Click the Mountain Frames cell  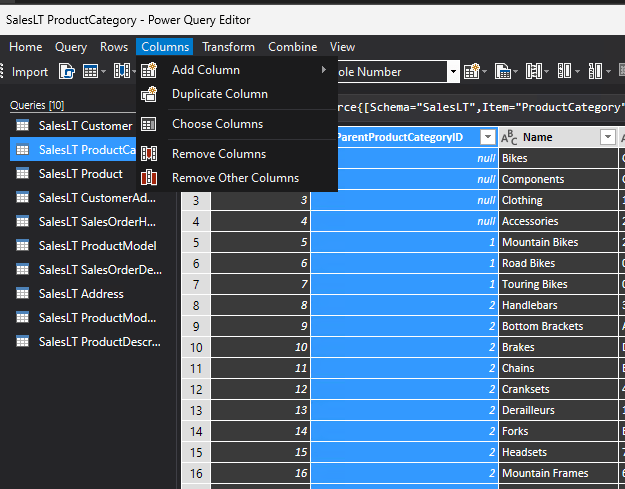558,473
